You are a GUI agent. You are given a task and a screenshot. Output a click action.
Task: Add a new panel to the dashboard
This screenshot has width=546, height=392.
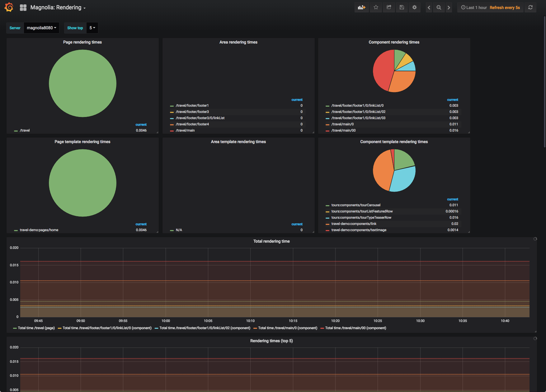tap(361, 7)
